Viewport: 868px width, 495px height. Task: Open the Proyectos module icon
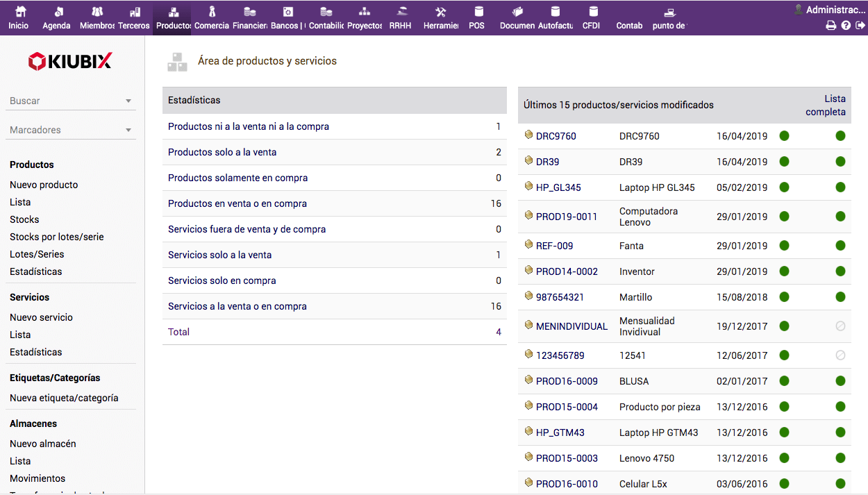point(365,12)
